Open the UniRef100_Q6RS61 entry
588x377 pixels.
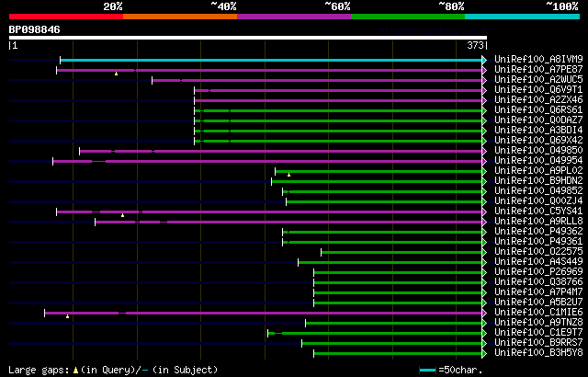click(538, 110)
